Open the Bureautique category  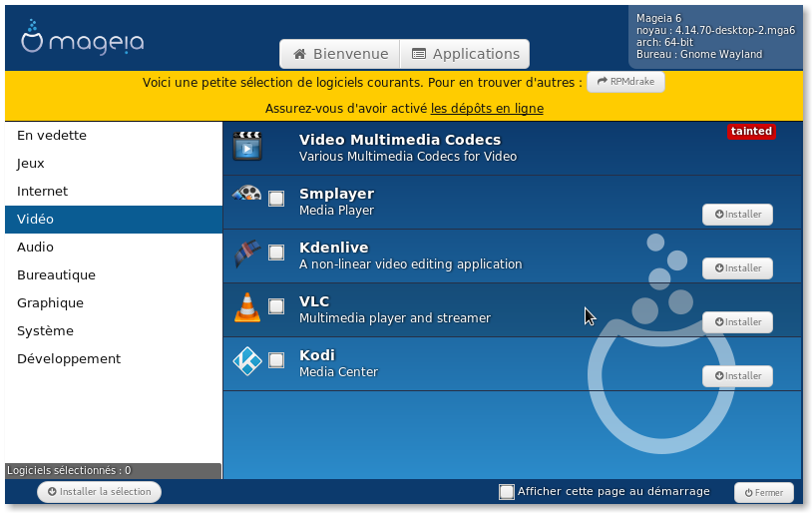[x=114, y=275]
